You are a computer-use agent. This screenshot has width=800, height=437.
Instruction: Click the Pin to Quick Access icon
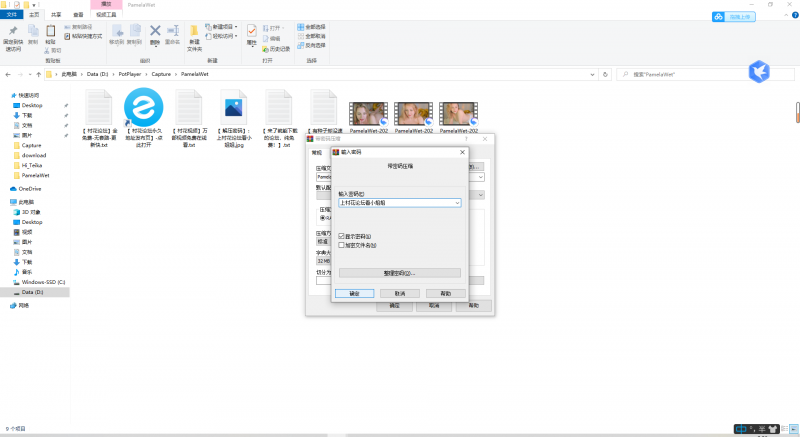pos(13,33)
